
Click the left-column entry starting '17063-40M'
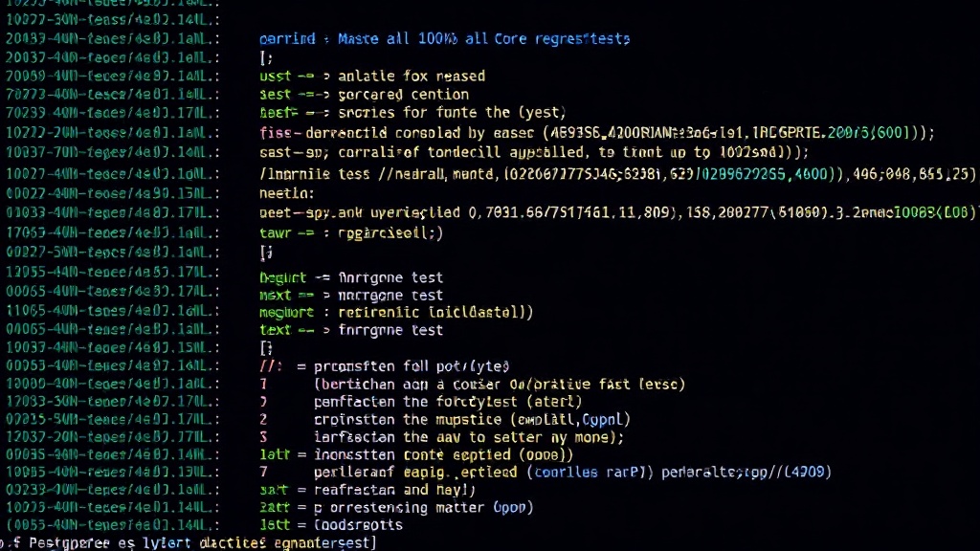[113, 233]
